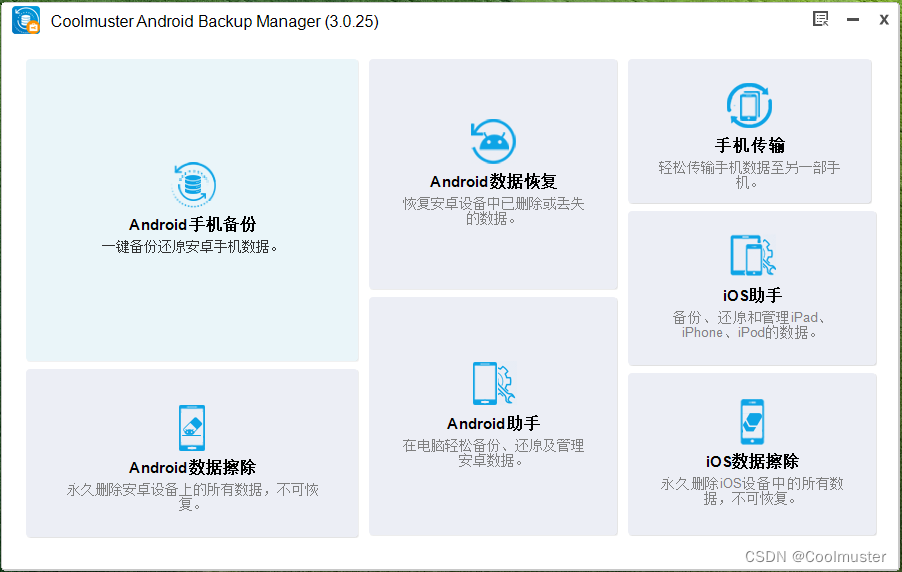Open Android手机备份 title text
Image resolution: width=902 pixels, height=572 pixels.
(x=192, y=224)
